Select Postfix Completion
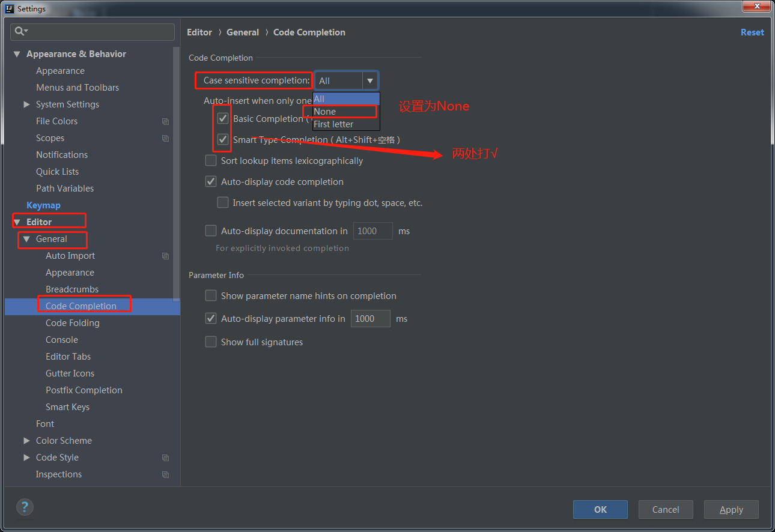Viewport: 775px width, 532px height. [x=84, y=390]
